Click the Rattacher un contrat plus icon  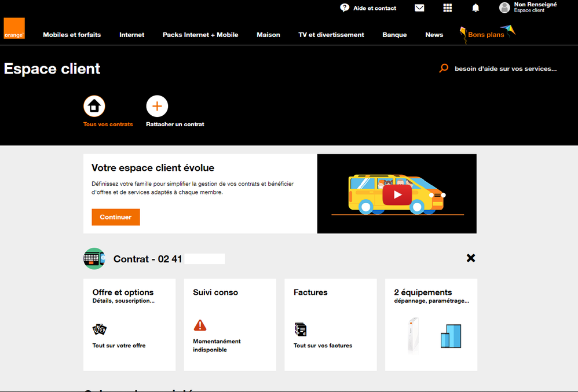pyautogui.click(x=157, y=107)
